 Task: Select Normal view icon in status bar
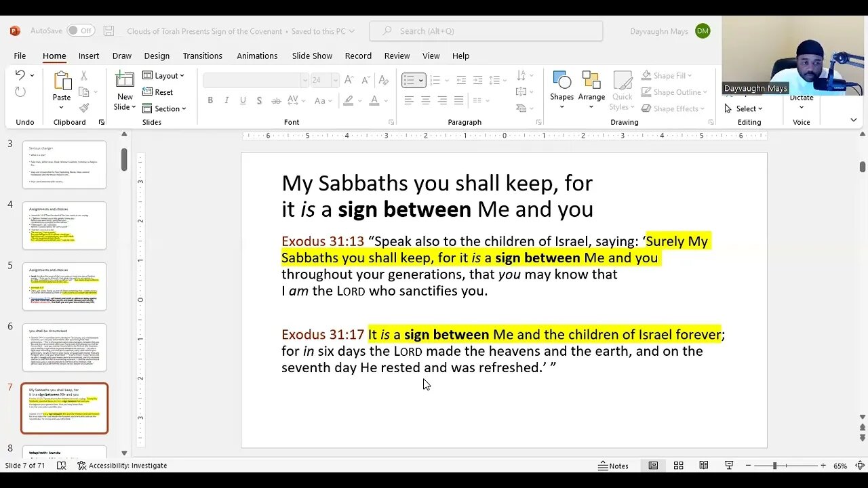(653, 466)
